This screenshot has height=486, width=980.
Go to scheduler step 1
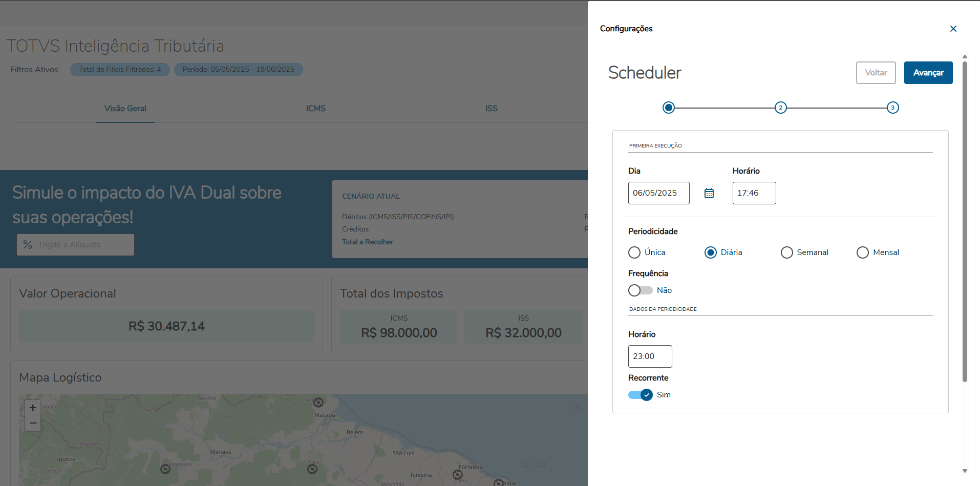[x=668, y=108]
